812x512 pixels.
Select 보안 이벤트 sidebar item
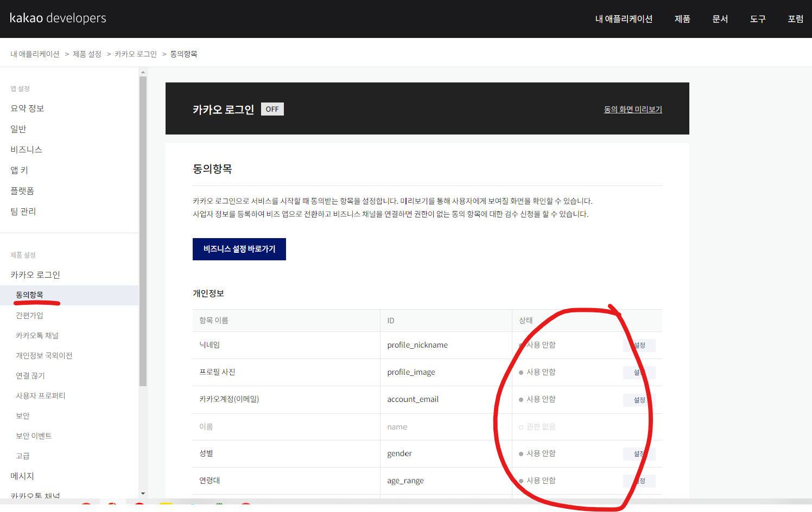point(34,436)
